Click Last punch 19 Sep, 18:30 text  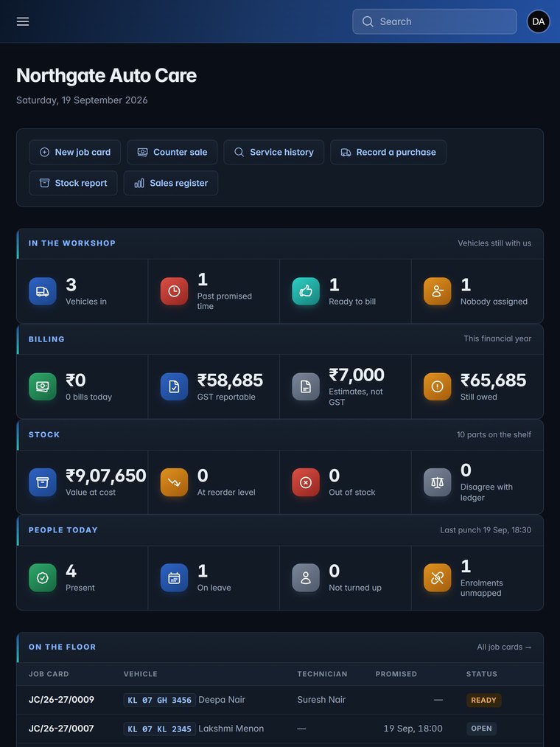(486, 529)
